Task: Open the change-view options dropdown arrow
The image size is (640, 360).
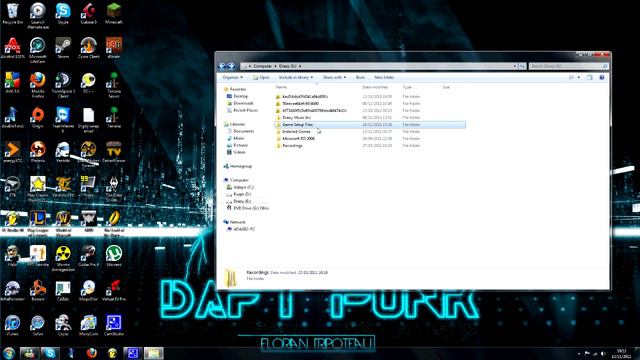Action: (579, 77)
